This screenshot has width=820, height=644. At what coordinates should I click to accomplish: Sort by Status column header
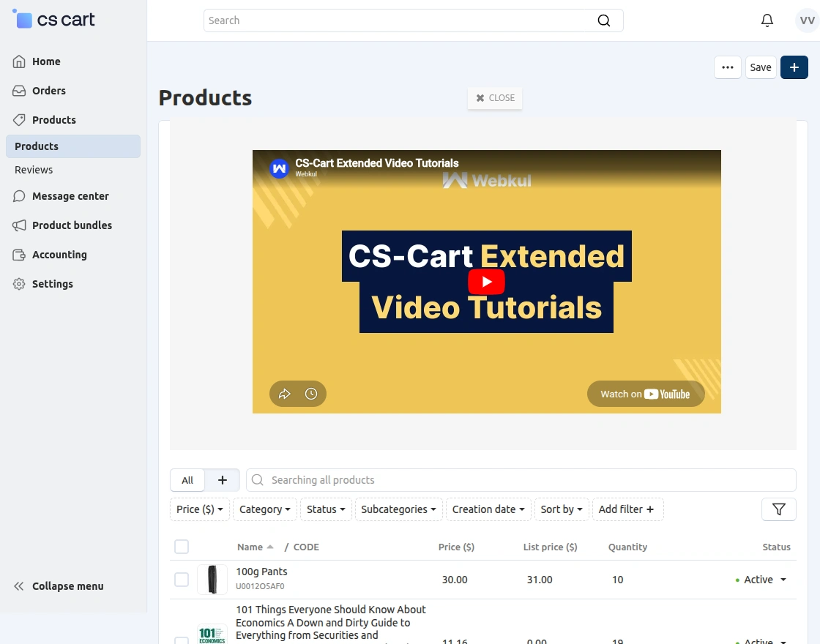(776, 547)
